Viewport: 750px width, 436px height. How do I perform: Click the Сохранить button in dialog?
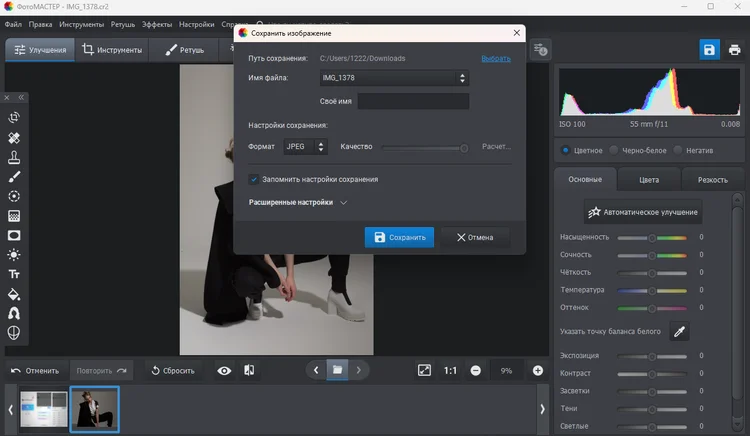(399, 237)
